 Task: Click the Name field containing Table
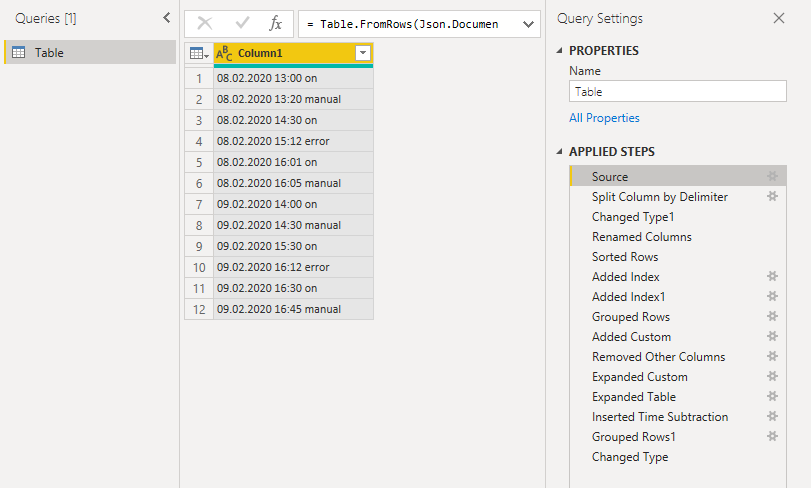point(678,92)
